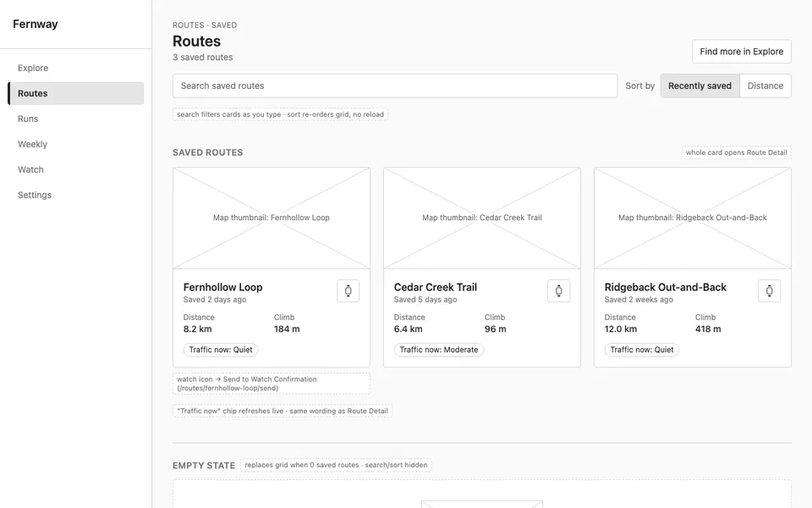
Task: Send Fernhollow Loop to watch icon
Action: click(348, 290)
